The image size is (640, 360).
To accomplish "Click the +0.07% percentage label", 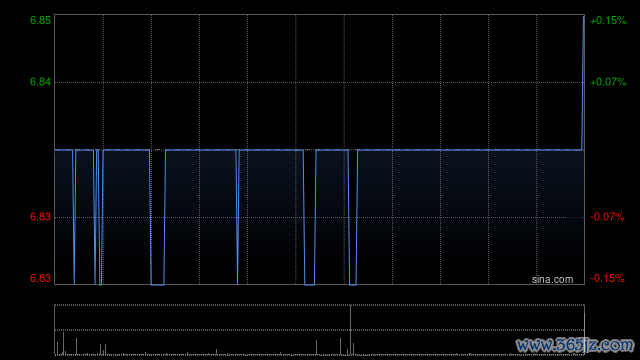I will pos(608,82).
